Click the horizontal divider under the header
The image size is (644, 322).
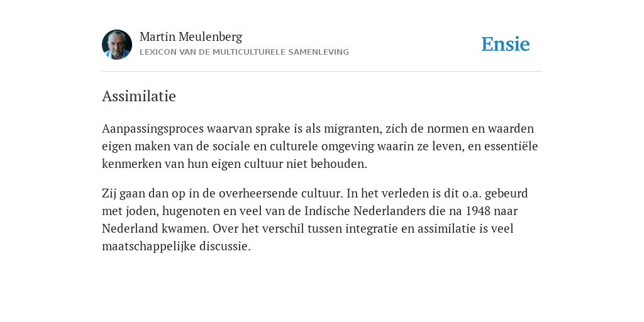(x=322, y=72)
